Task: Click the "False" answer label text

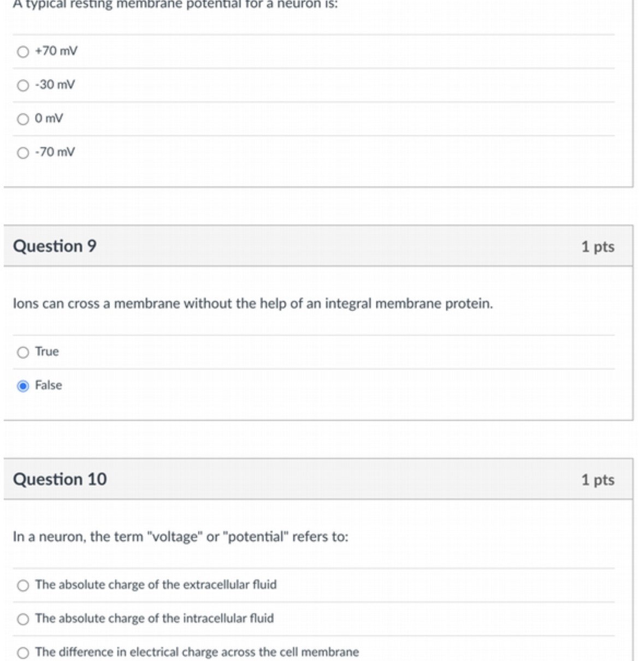Action: pyautogui.click(x=49, y=385)
